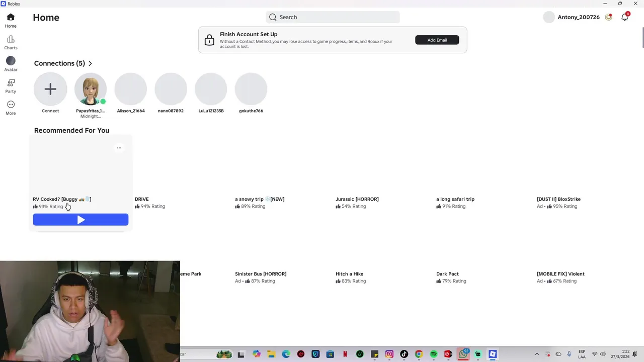Open the RV Cooked? [Buggy] game title
The image size is (644, 362).
[x=62, y=199]
